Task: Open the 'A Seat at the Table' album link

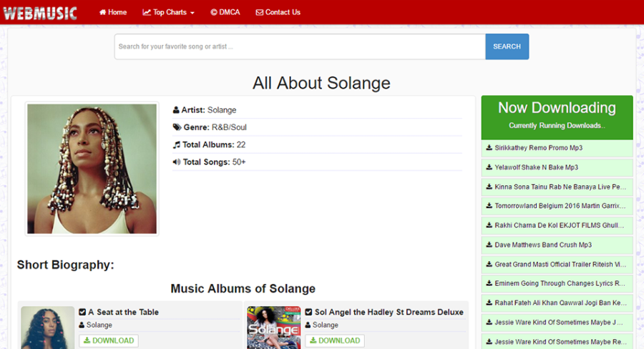Action: point(123,312)
